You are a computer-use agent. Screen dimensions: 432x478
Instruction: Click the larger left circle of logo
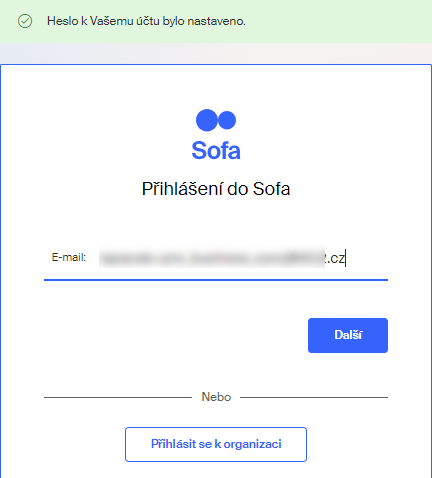pyautogui.click(x=207, y=120)
